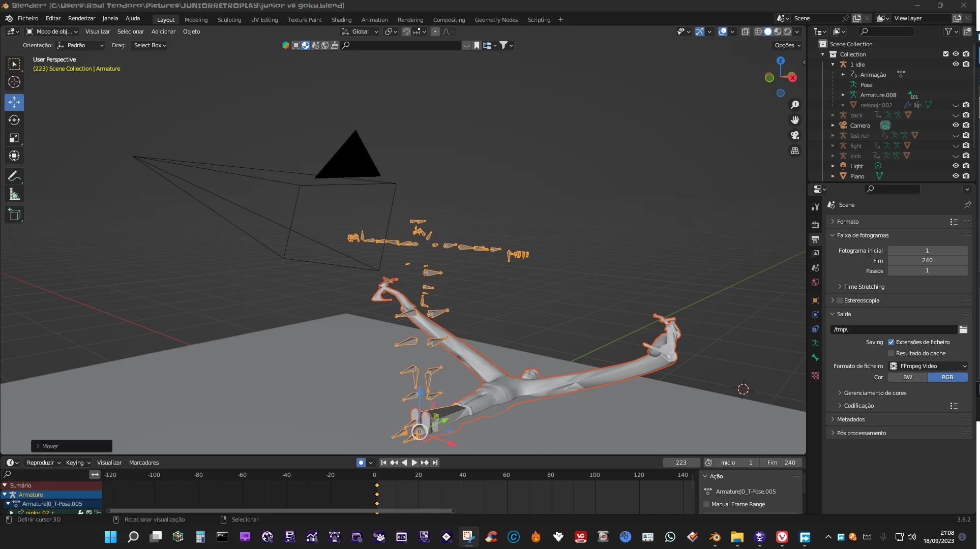Screen dimensions: 980x549
Task: Open the Keying popover in timeline
Action: click(78, 463)
